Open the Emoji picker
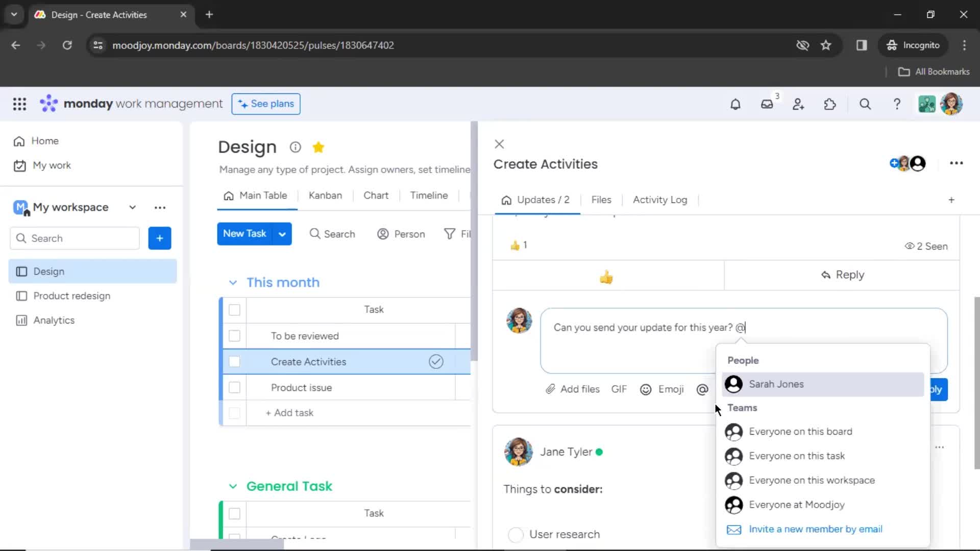This screenshot has width=980, height=551. [x=662, y=390]
